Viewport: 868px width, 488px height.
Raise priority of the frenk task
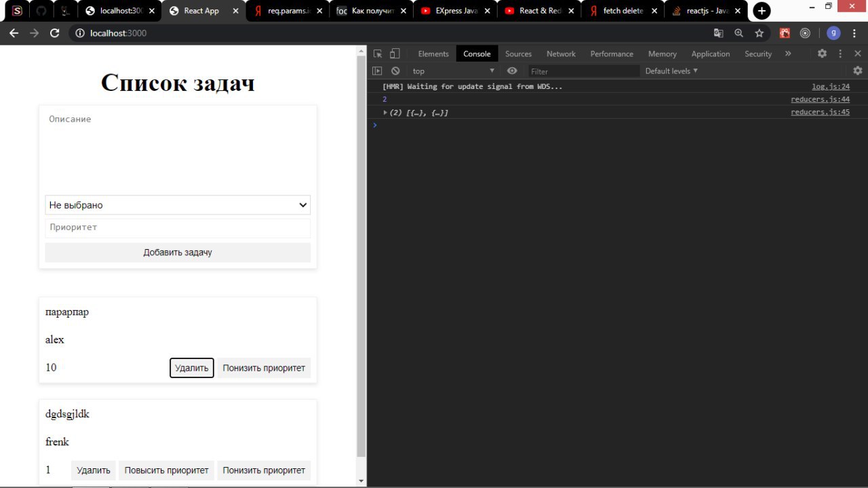[x=166, y=470]
